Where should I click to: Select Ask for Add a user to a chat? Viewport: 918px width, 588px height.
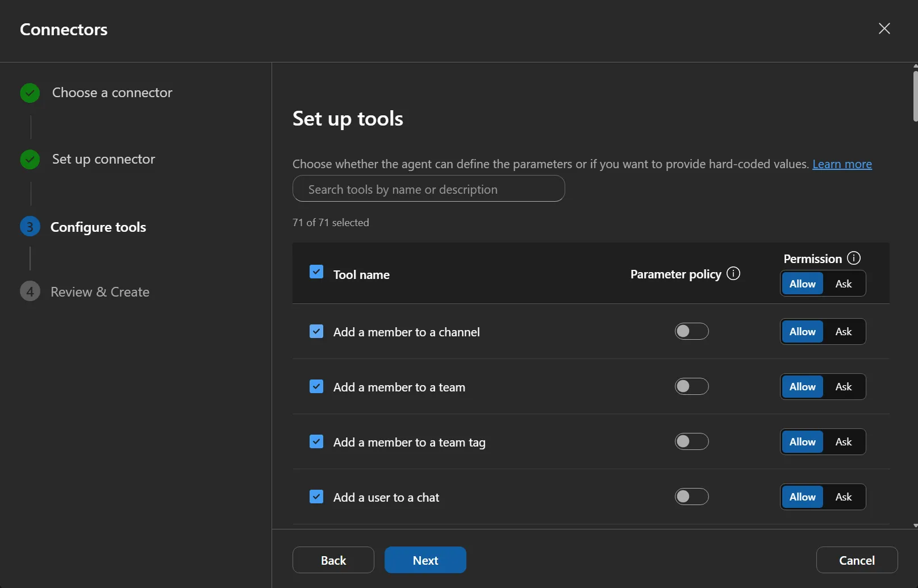[x=844, y=497]
